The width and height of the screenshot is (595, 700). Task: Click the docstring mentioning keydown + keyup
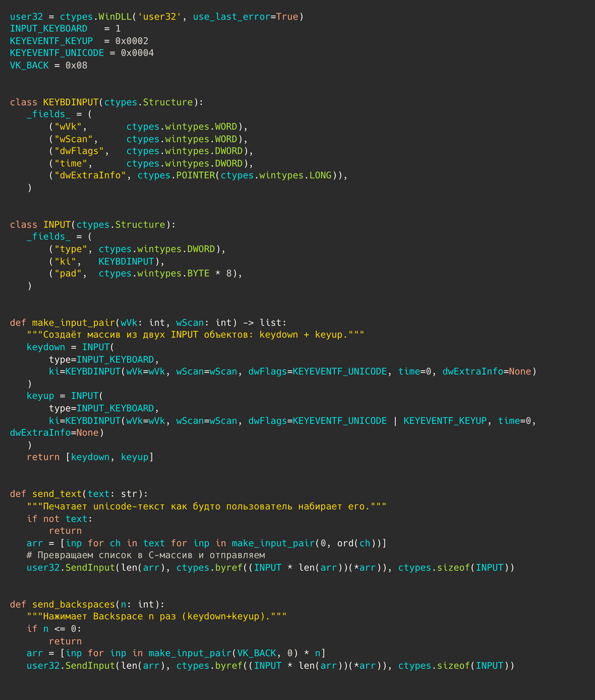195,335
